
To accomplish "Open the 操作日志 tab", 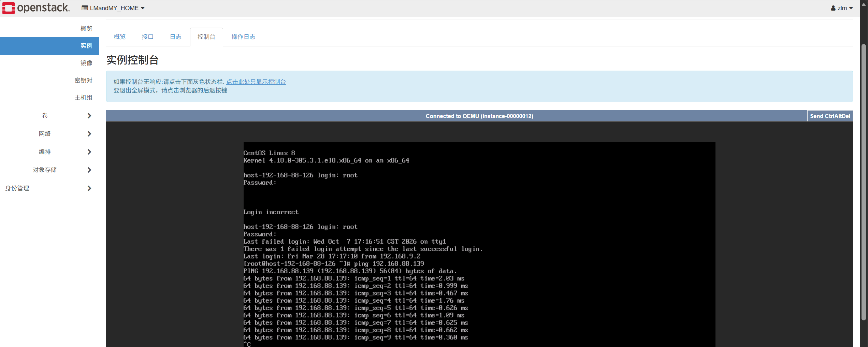I will click(x=243, y=37).
